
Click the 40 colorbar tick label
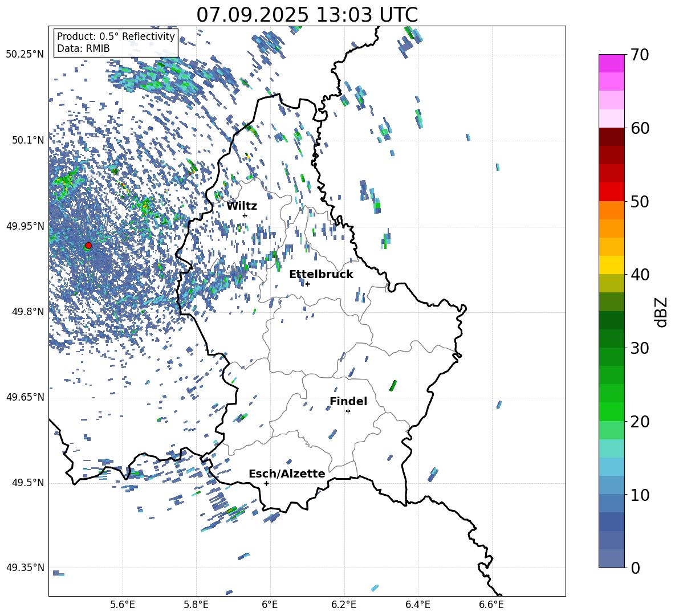[640, 275]
